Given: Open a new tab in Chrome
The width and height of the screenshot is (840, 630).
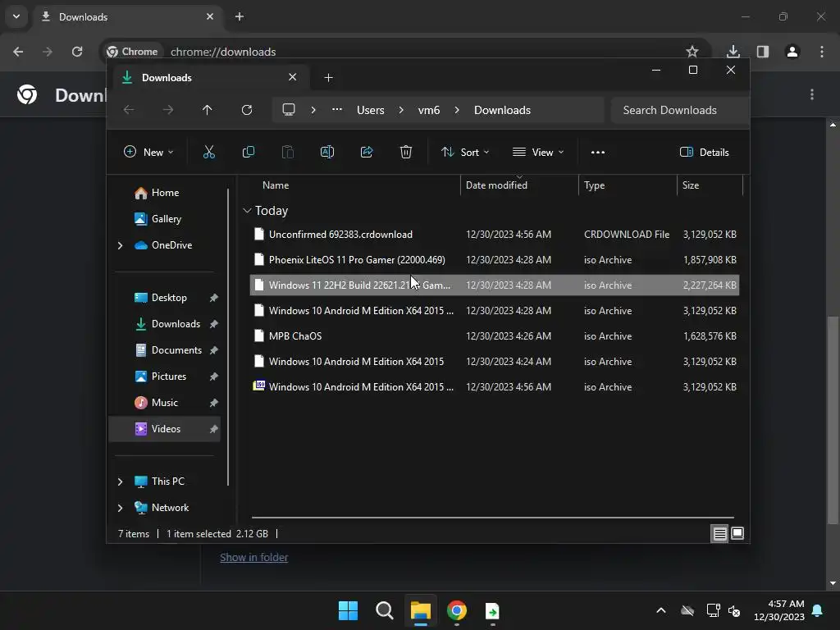Looking at the screenshot, I should click(240, 16).
